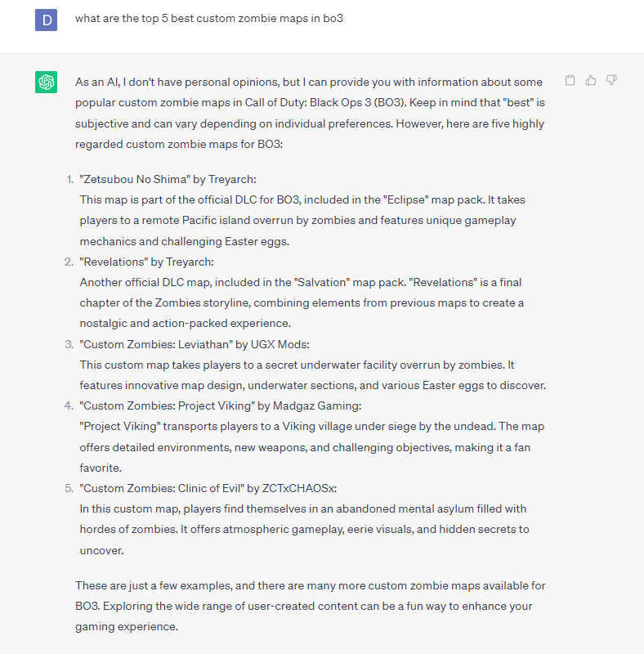Select the prompt about top 5 zombie maps
The width and height of the screenshot is (644, 654).
tap(209, 18)
